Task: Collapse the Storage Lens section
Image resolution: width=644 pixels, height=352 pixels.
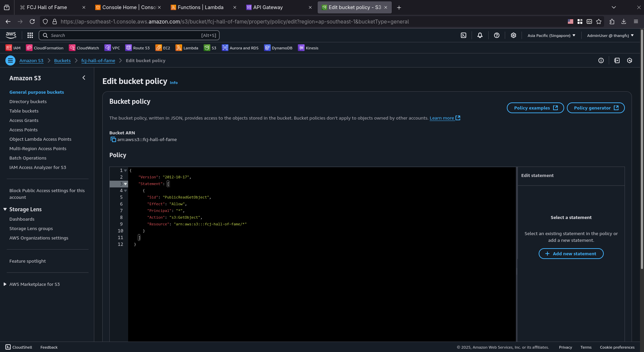Action: click(x=5, y=209)
